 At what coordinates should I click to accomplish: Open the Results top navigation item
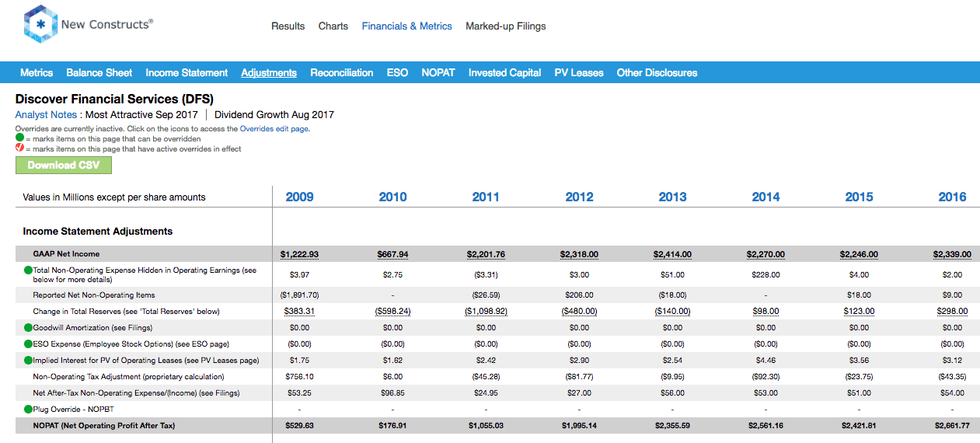[288, 26]
